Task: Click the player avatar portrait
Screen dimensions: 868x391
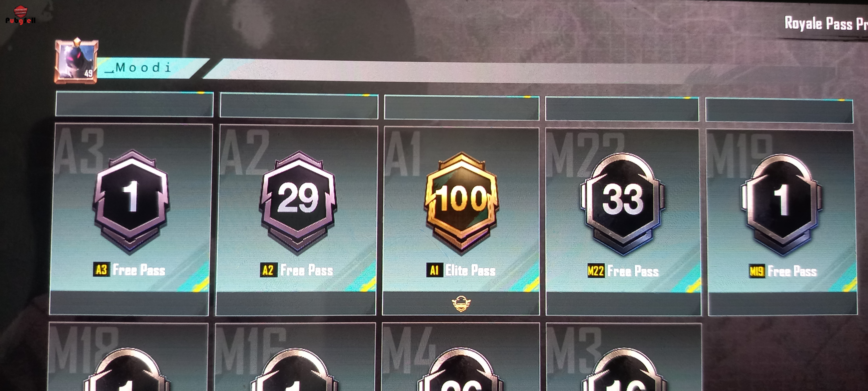Action: [76, 61]
